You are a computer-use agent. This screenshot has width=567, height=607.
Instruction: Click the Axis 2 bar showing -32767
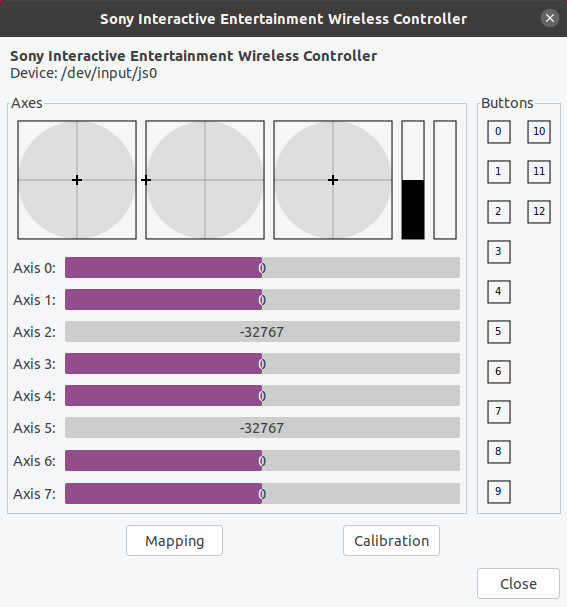point(262,332)
